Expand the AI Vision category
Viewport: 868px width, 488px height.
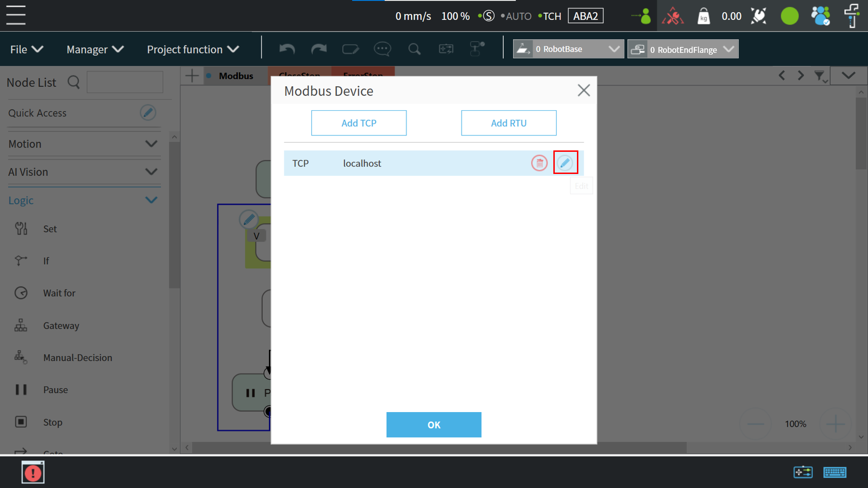[151, 172]
